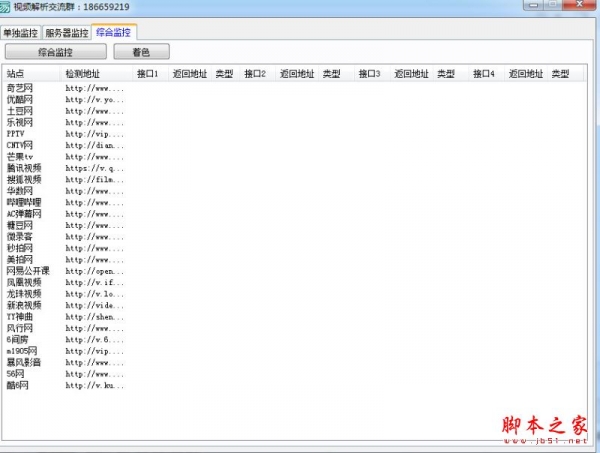This screenshot has width=600, height=453.
Task: Click the 着色 button
Action: (x=142, y=52)
